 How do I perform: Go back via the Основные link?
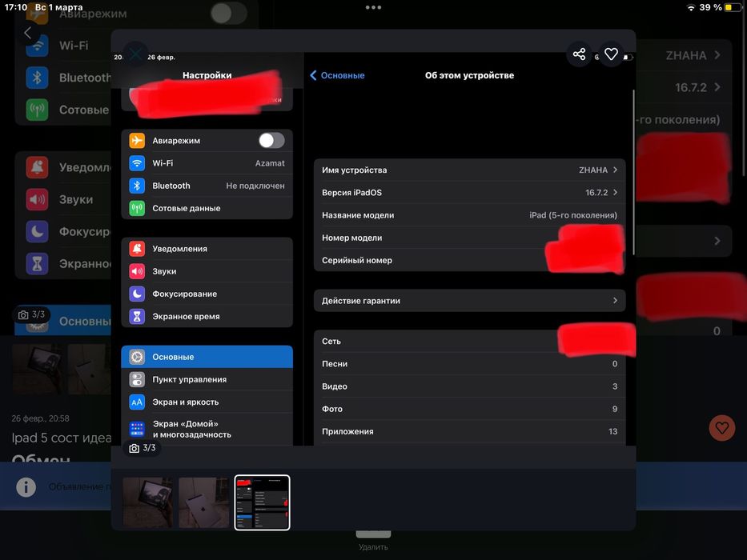coord(337,75)
